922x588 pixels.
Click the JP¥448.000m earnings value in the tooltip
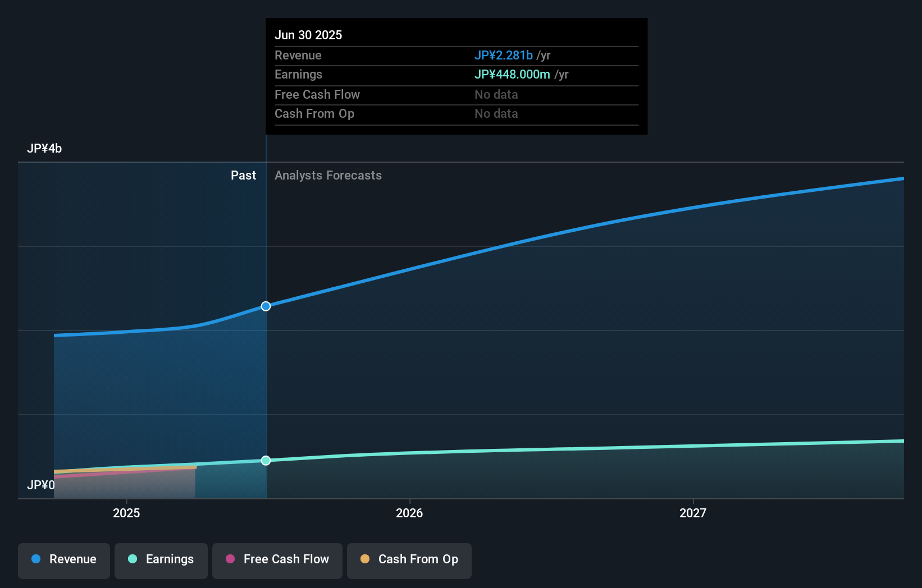(x=512, y=75)
